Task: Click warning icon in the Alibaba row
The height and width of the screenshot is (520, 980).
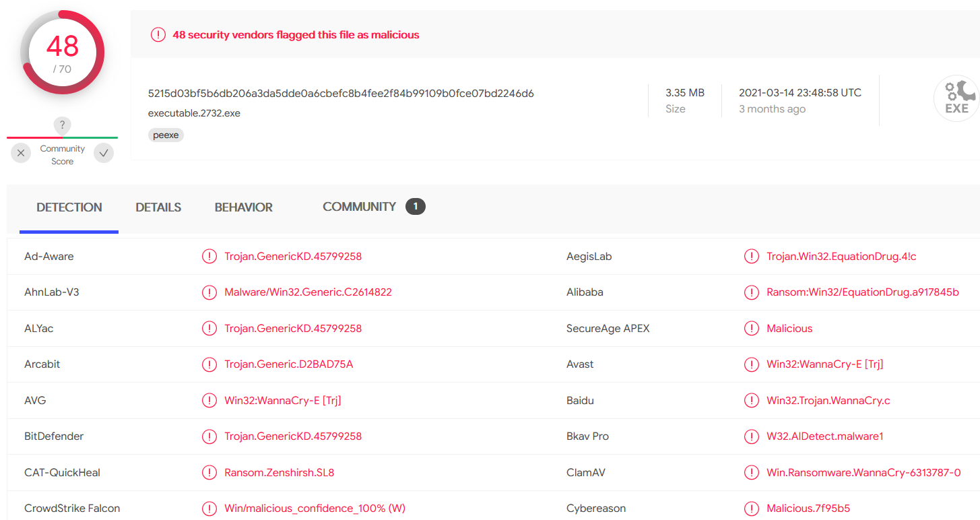Action: tap(752, 292)
